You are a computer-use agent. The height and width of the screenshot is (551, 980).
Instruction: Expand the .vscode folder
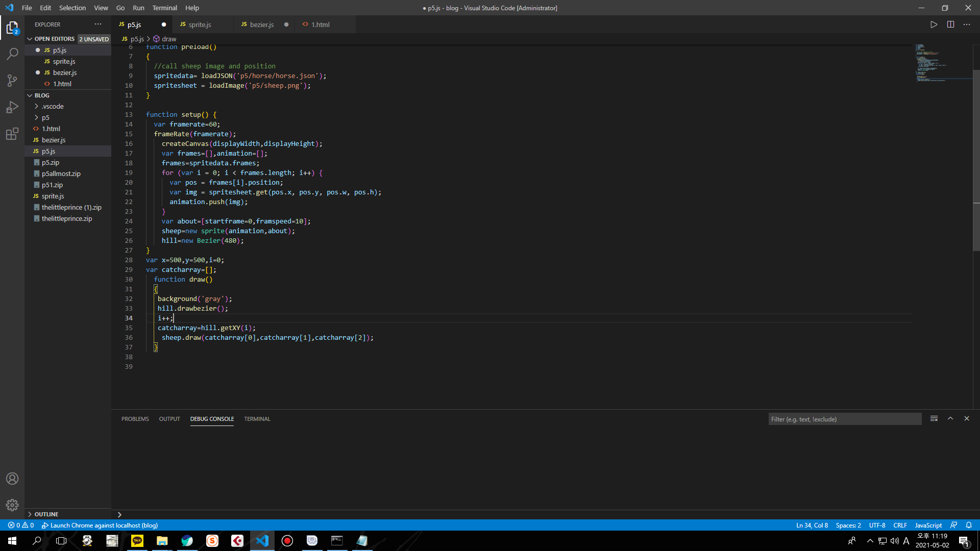tap(53, 106)
